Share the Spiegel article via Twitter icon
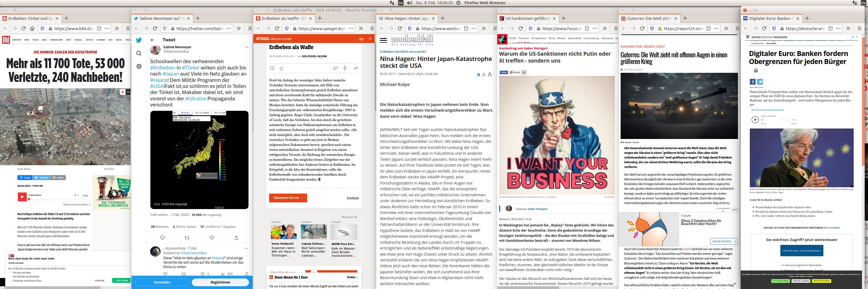Viewport: 868px width, 289px height. (x=335, y=68)
